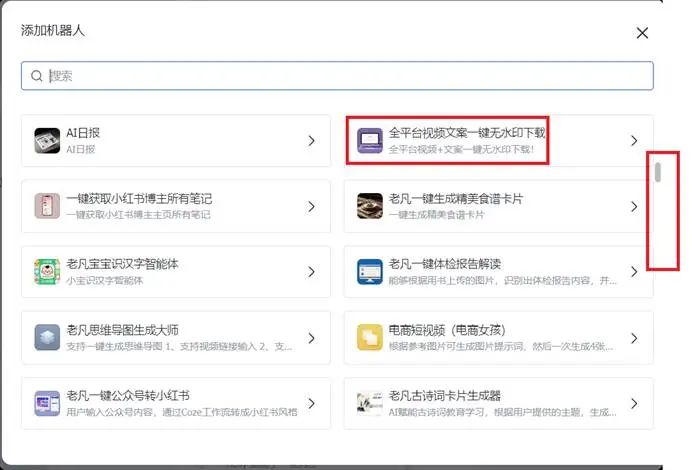Select 老凡一键体检报告解读 title
Viewport: 692px width, 470px height.
point(444,264)
